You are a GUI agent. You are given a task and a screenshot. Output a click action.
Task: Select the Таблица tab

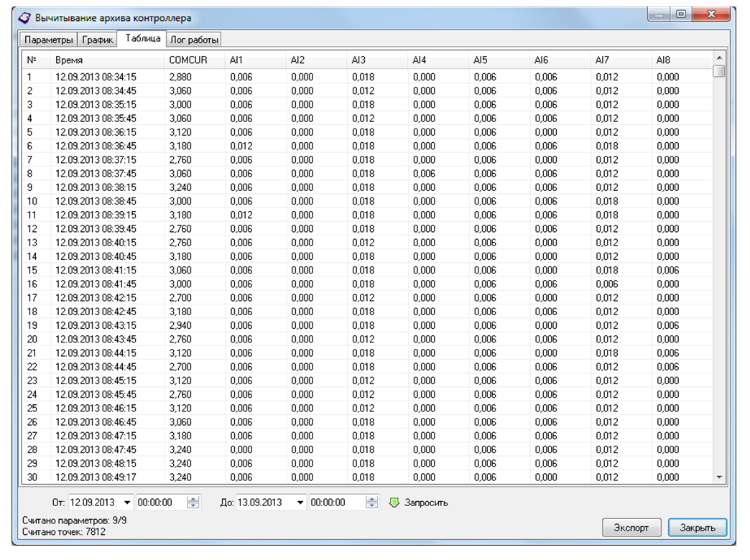coord(142,39)
